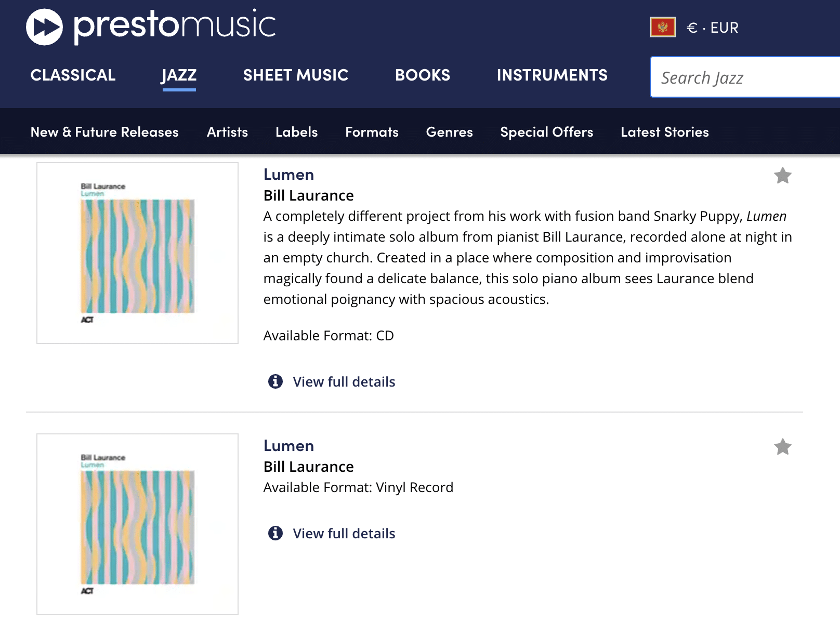Open the country flag selector

(662, 27)
